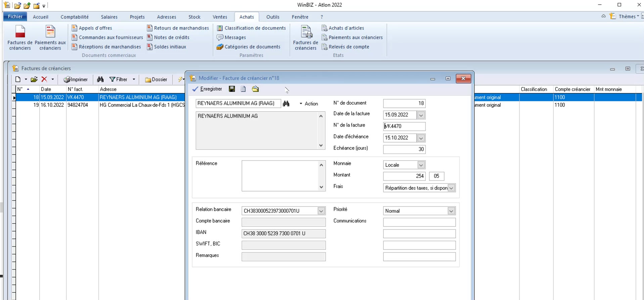This screenshot has width=644, height=300.
Task: Open Factures de créanciers report in Etats
Action: (306, 38)
